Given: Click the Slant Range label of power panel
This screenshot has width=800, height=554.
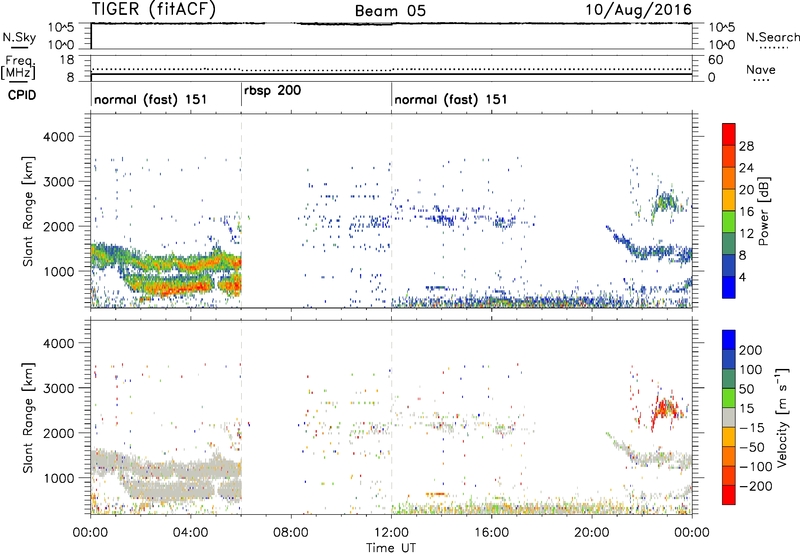Looking at the screenshot, I should tap(28, 211).
